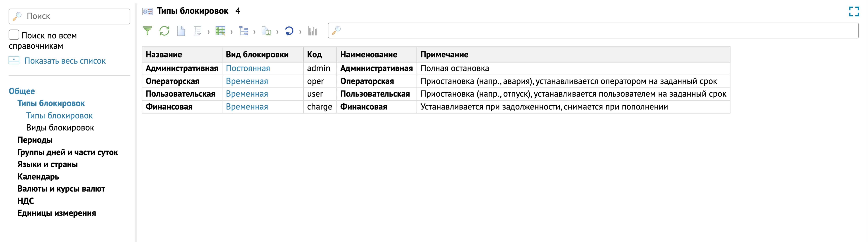Click the Показать весь список link
Viewport: 868px width, 242px height.
(65, 61)
